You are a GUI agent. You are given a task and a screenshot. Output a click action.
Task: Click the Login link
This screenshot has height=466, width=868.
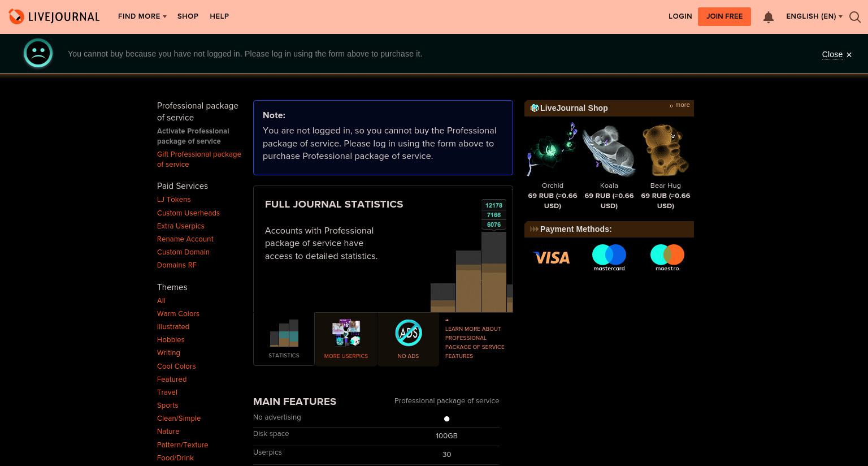[x=680, y=16]
